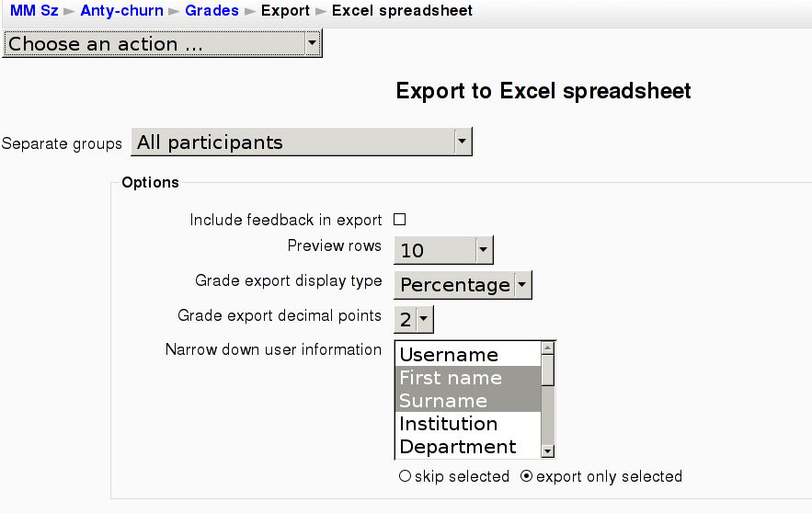812x513 pixels.
Task: Select Department in the list
Action: click(x=468, y=446)
